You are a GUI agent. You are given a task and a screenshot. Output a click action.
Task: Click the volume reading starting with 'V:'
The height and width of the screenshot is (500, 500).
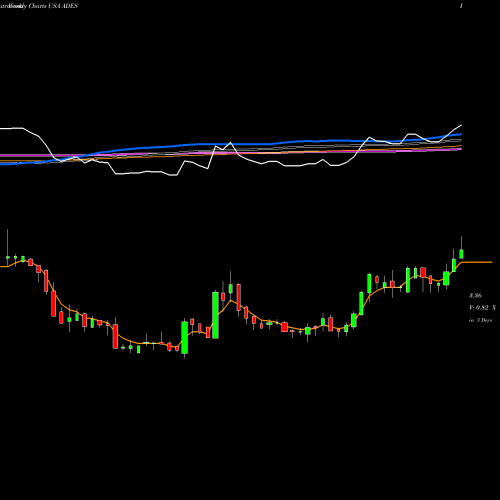click(482, 308)
